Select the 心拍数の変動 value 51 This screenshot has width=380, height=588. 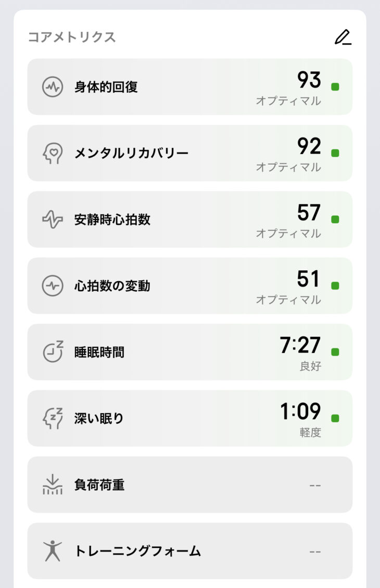(x=308, y=279)
